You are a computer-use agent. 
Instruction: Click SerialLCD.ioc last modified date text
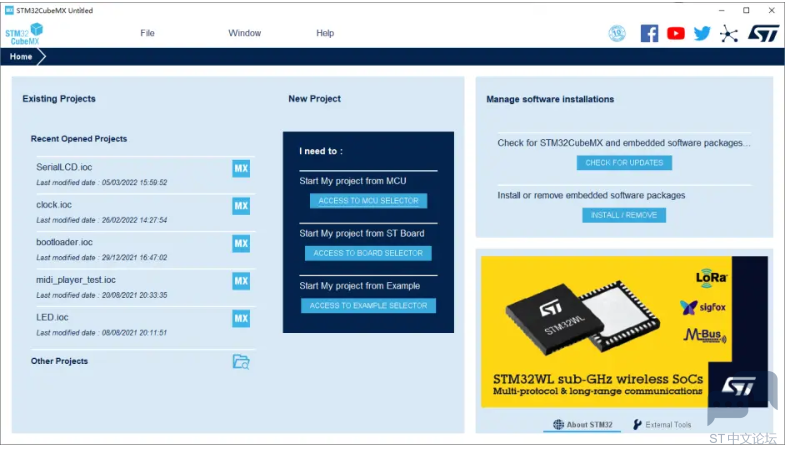102,183
